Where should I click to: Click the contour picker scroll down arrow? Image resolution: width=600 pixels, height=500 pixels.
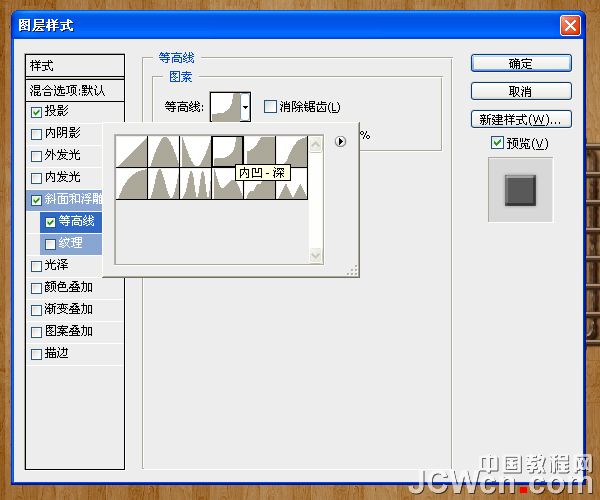(315, 255)
